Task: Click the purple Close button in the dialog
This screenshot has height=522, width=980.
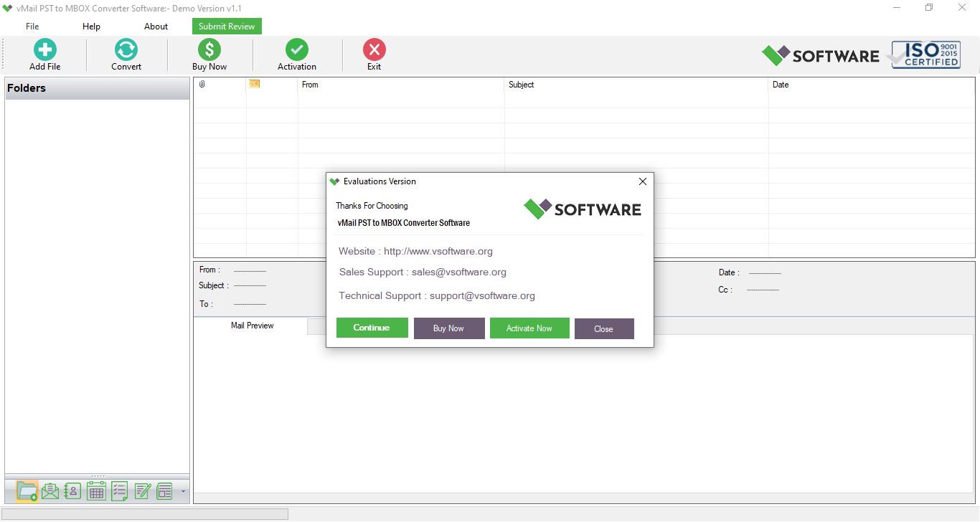Action: (604, 329)
